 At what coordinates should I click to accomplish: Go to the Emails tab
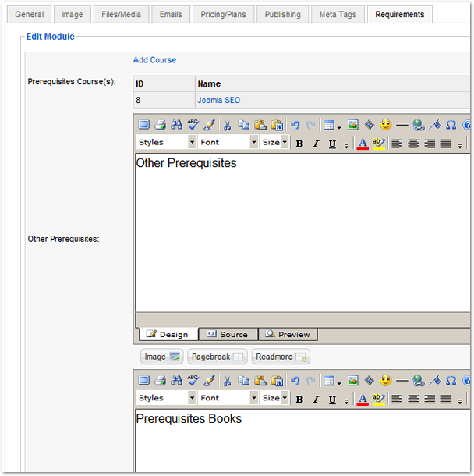pos(171,14)
